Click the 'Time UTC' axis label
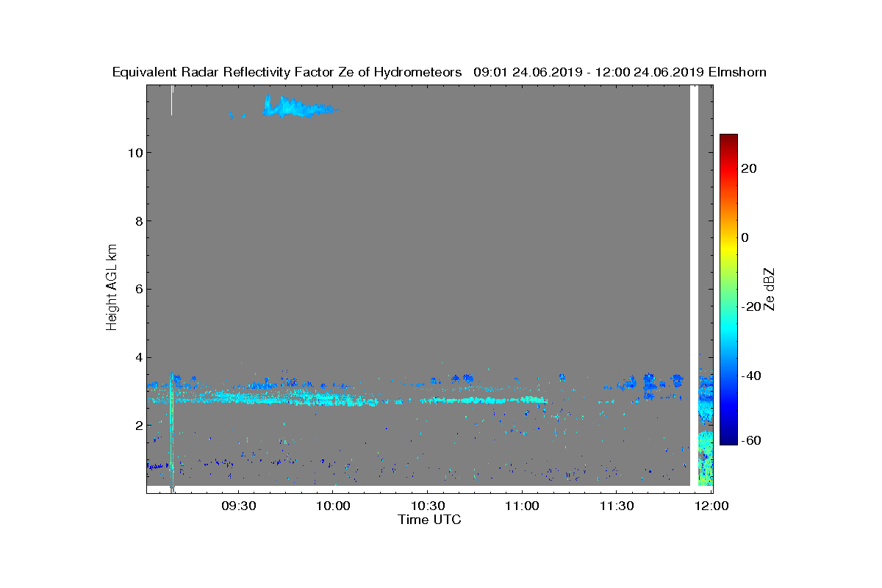This screenshot has height=588, width=882. (x=430, y=520)
